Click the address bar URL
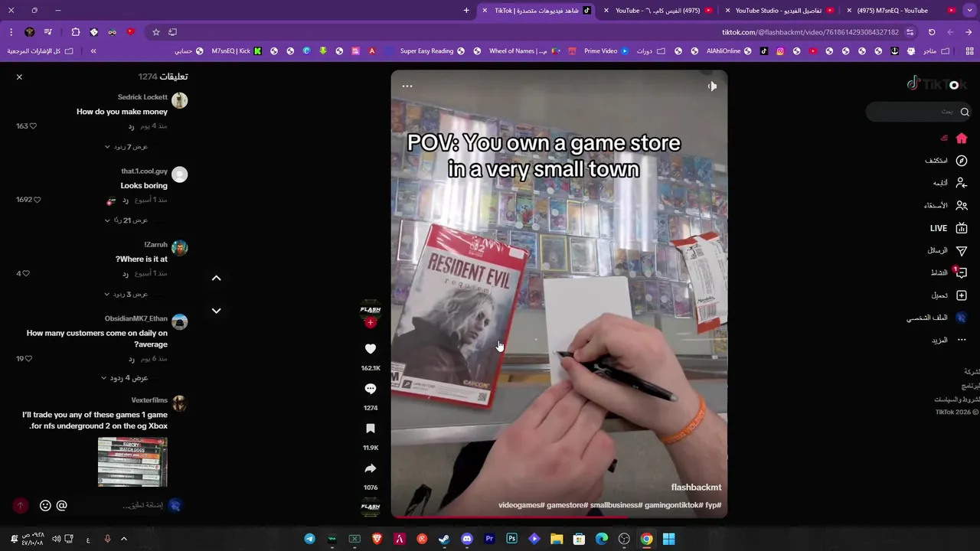Screen dimensions: 980x551 pos(810,32)
